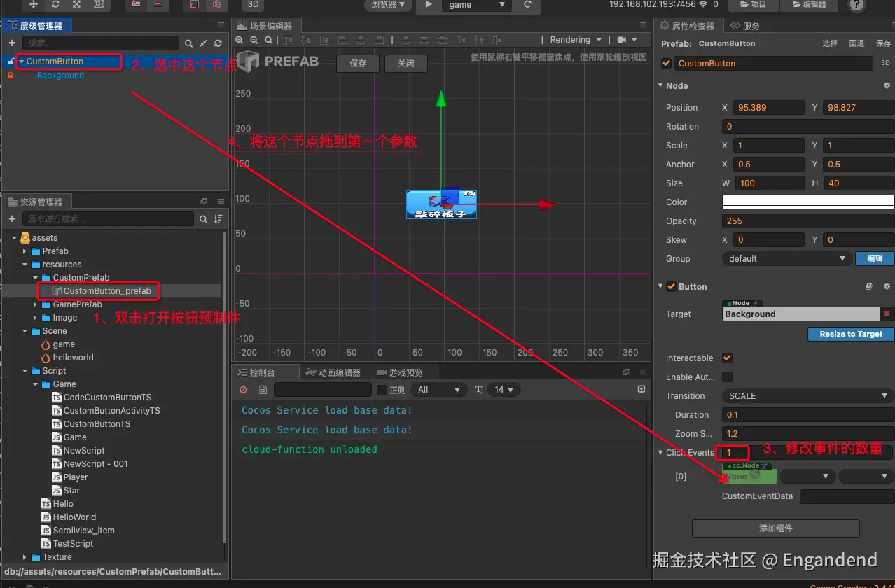Switch to the 动画编辑器 tab
Image resolution: width=895 pixels, height=588 pixels.
(333, 372)
